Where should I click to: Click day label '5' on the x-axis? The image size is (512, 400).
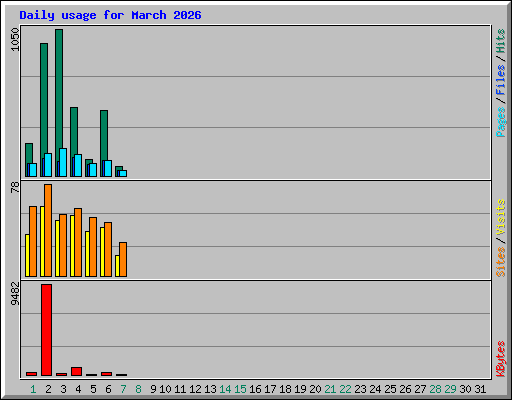click(93, 389)
